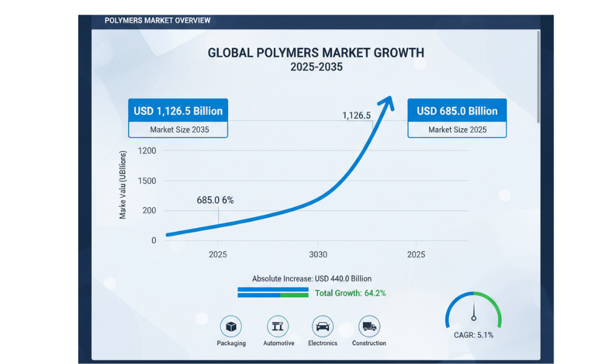Click the Packaging box icon
The height and width of the screenshot is (364, 607).
(231, 326)
